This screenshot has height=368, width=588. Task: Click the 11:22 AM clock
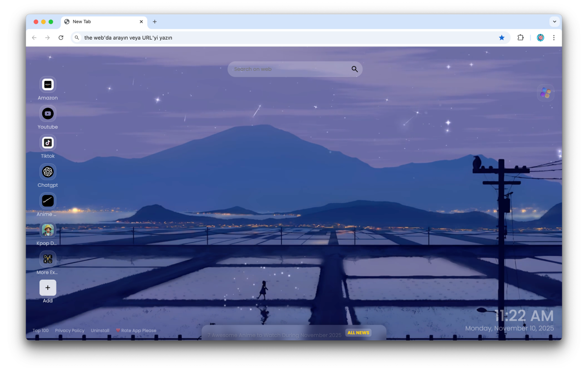pyautogui.click(x=524, y=316)
